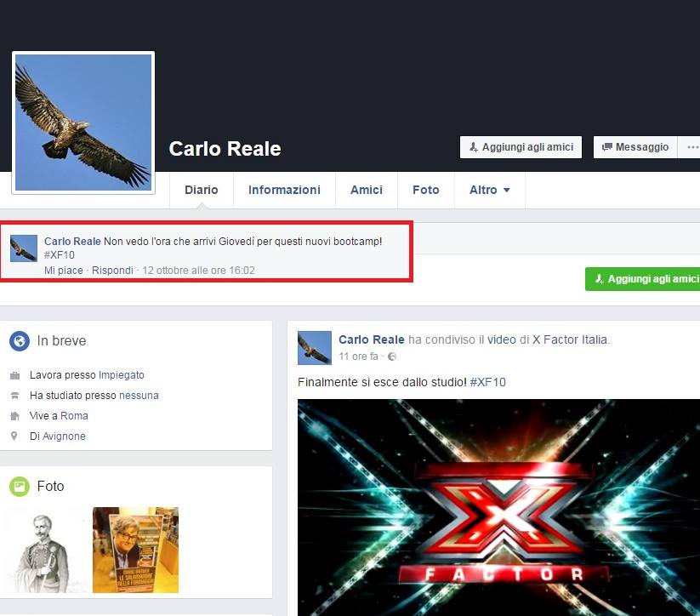Image resolution: width=700 pixels, height=616 pixels.
Task: Click the In breve globe icon
Action: click(x=20, y=341)
